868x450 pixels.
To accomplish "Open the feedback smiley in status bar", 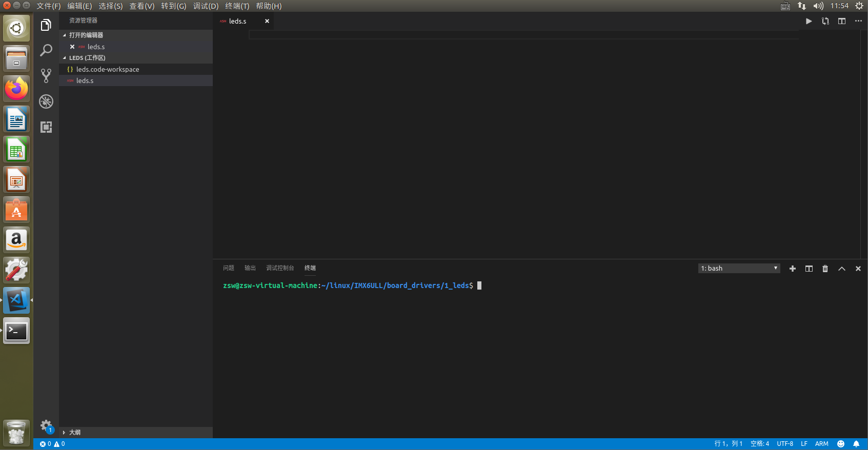I will tap(841, 444).
